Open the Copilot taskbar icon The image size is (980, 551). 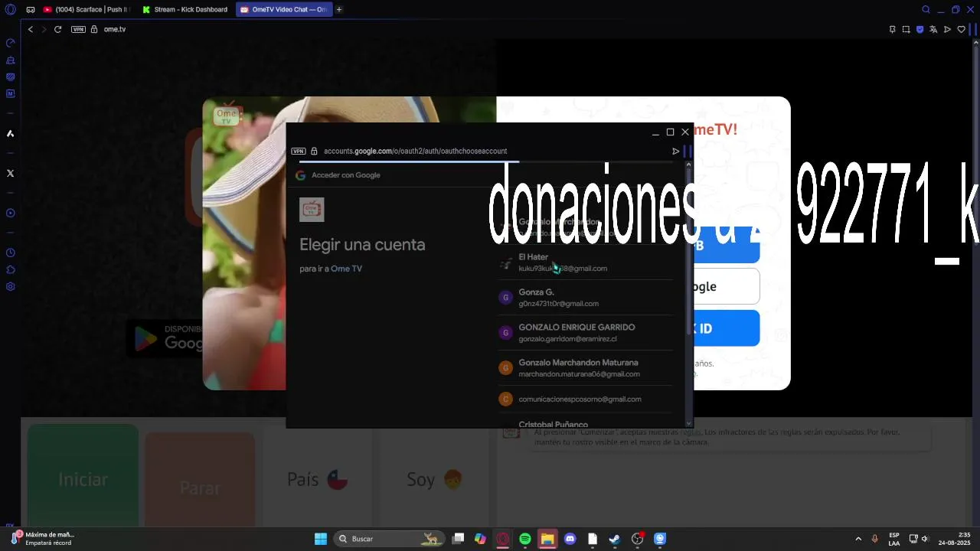coord(480,539)
